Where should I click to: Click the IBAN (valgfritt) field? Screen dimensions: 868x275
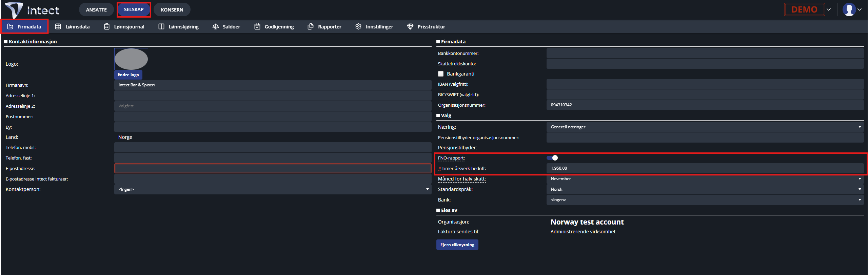[x=705, y=84]
